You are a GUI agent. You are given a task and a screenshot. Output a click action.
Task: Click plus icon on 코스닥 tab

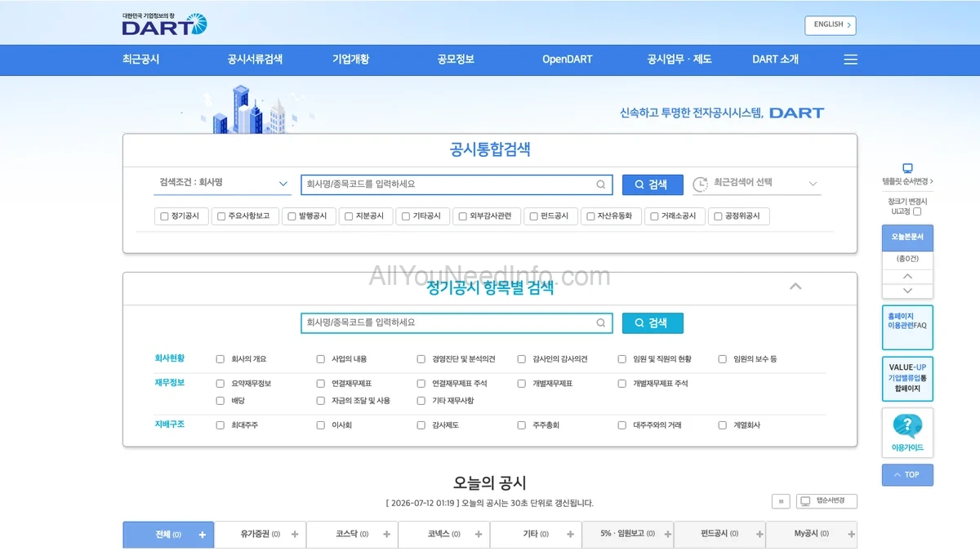[386, 535]
